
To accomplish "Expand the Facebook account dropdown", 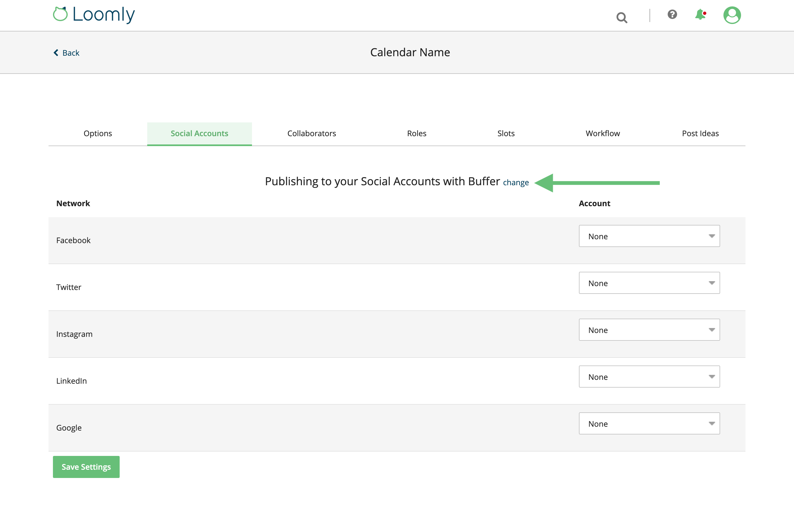I will [649, 236].
